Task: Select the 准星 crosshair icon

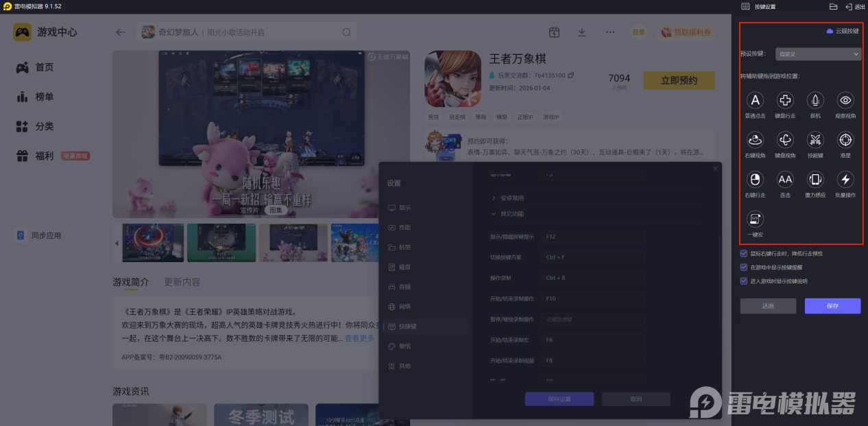Action: click(x=845, y=140)
